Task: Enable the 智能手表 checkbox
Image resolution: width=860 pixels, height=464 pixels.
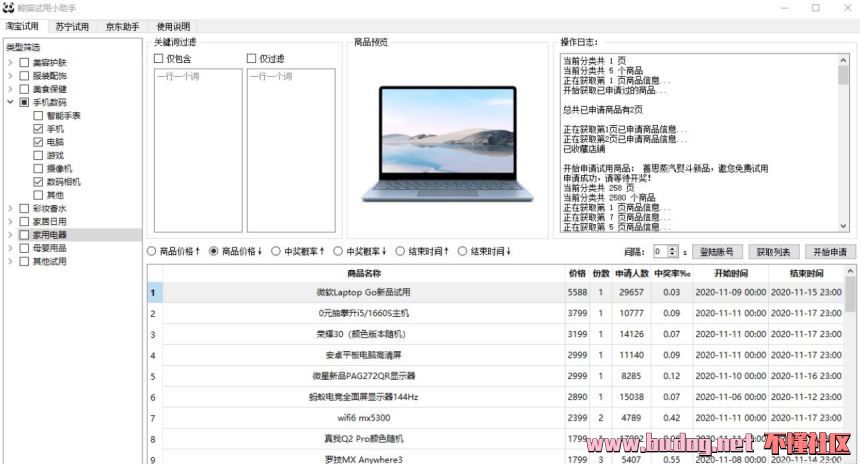Action: click(38, 116)
